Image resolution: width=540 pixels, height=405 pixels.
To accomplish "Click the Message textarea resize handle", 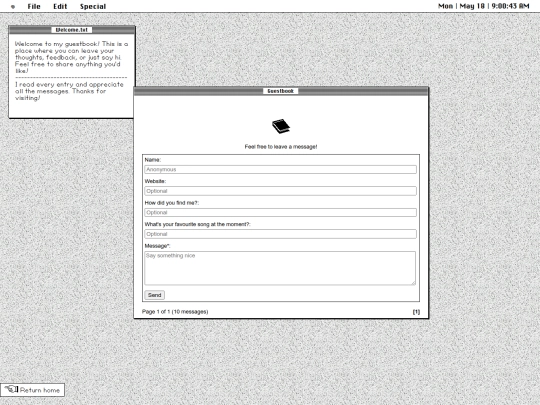I will (413, 282).
